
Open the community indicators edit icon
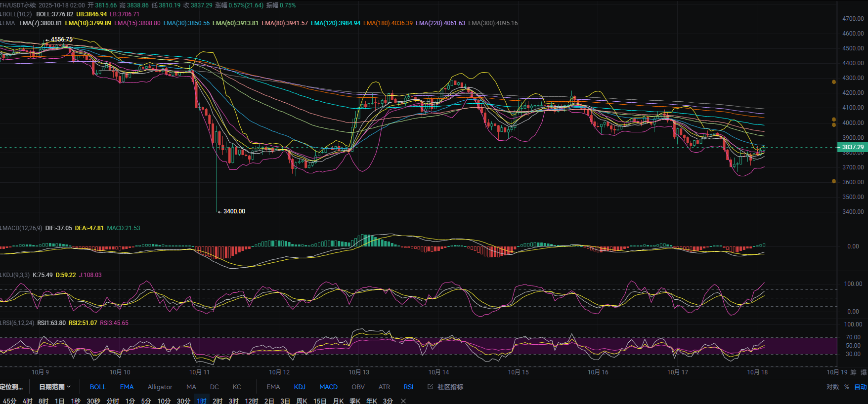430,387
